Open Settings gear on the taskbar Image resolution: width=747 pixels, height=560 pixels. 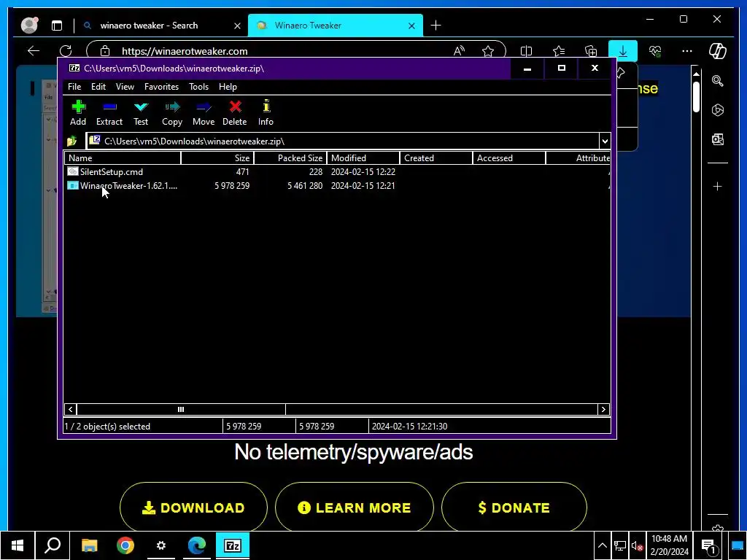161,545
